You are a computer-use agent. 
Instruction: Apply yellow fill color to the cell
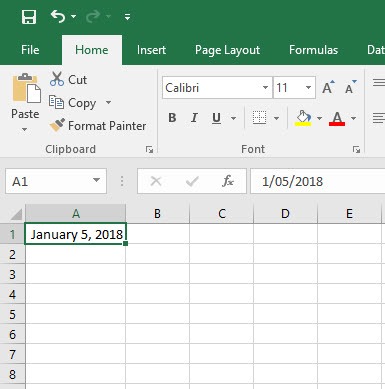coord(303,118)
